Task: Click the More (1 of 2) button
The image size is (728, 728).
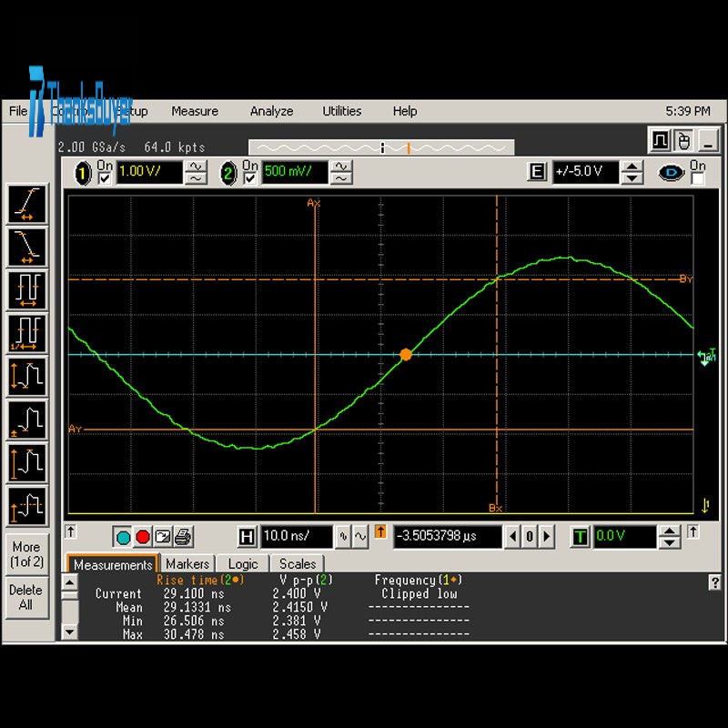Action: (x=25, y=554)
